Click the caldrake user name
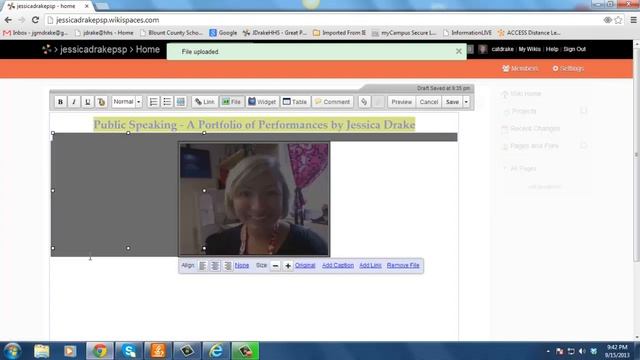This screenshot has height=360, width=640. (502, 49)
